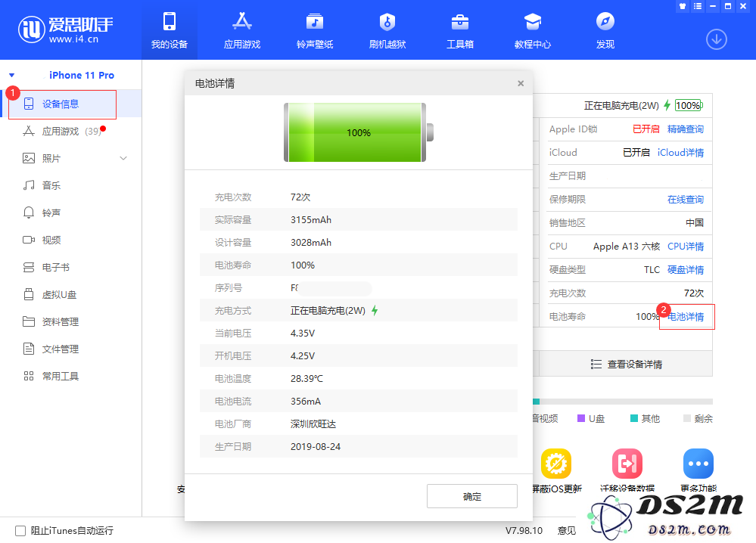Select the 电池温度 value 28.39℃
756x543 pixels.
(306, 379)
